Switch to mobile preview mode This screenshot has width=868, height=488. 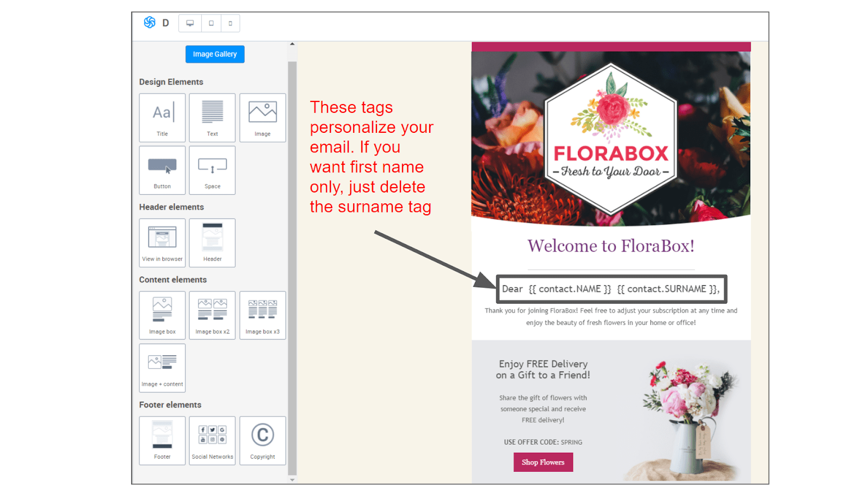pyautogui.click(x=231, y=23)
